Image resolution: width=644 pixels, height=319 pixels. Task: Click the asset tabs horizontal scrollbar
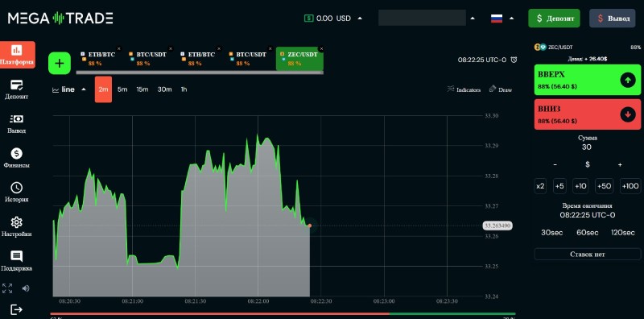pyautogui.click(x=200, y=72)
